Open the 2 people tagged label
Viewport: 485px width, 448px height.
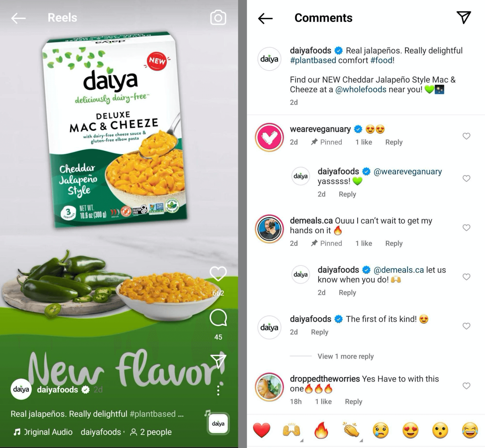coord(151,432)
